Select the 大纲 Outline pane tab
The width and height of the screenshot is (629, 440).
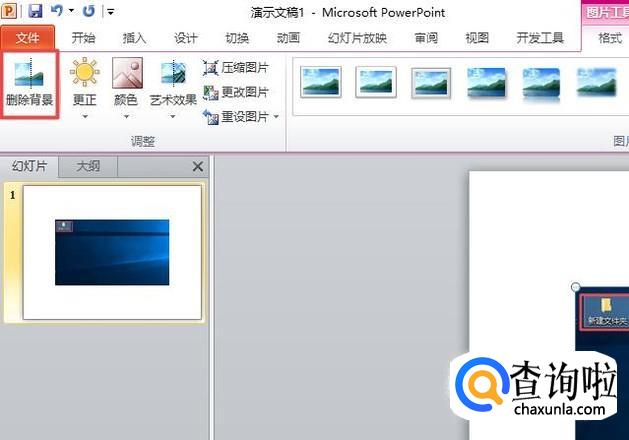(88, 166)
